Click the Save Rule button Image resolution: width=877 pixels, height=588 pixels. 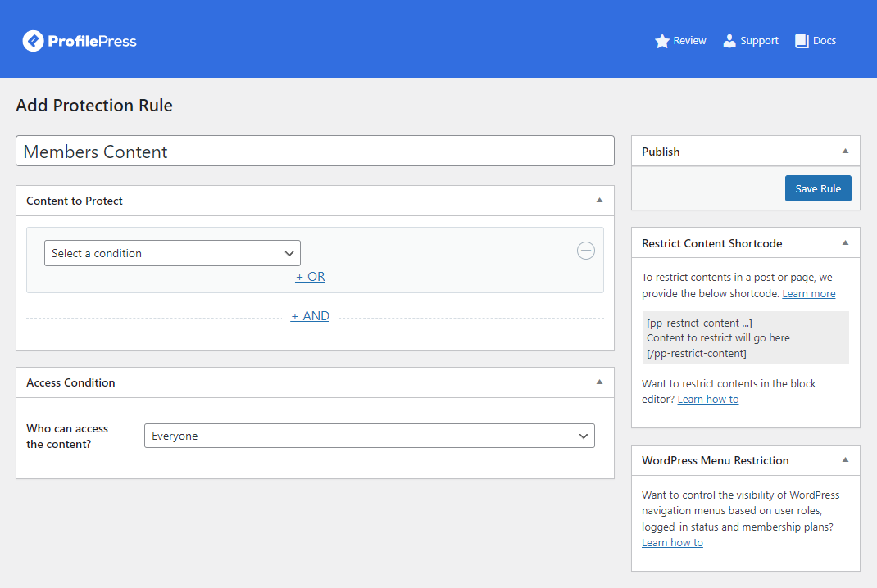point(818,188)
